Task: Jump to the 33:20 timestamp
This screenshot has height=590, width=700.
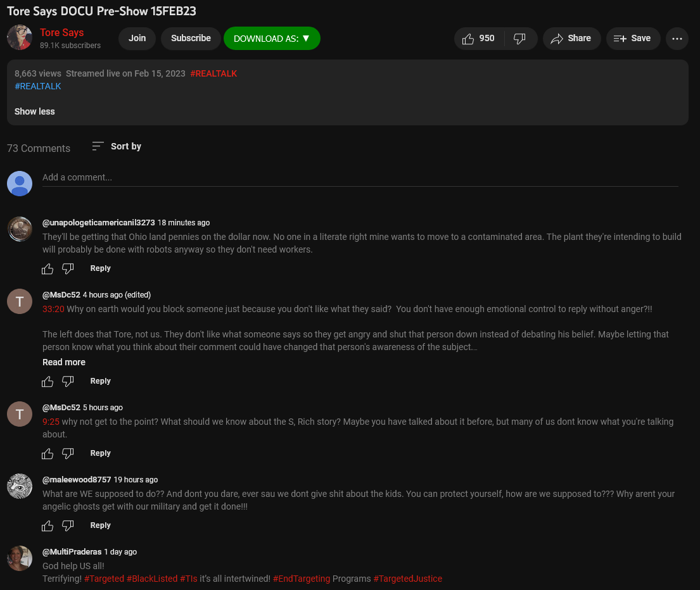Action: pos(53,309)
